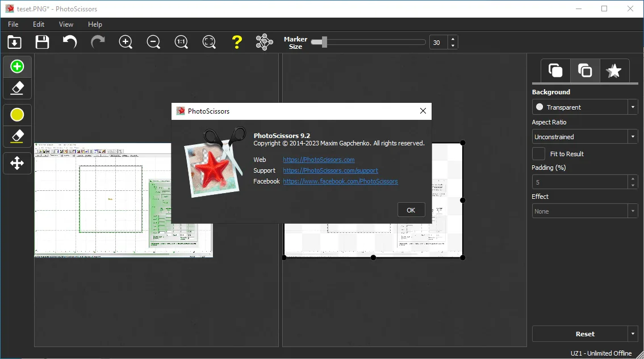Viewport: 644px width, 359px height.
Task: Select the move/pan tool
Action: click(x=17, y=163)
